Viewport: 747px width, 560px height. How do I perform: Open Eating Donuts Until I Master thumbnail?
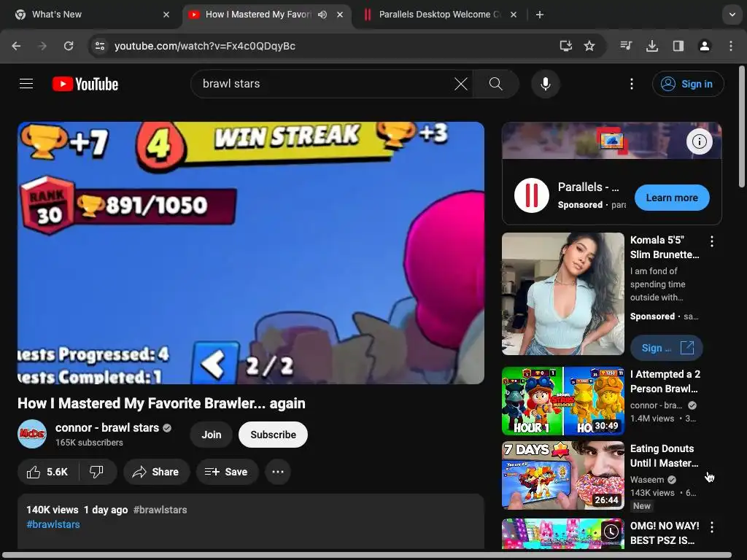coord(562,475)
